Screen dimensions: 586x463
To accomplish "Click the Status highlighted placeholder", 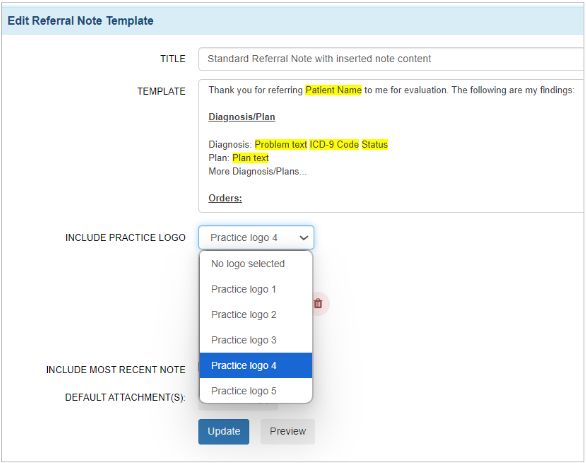I will [374, 145].
